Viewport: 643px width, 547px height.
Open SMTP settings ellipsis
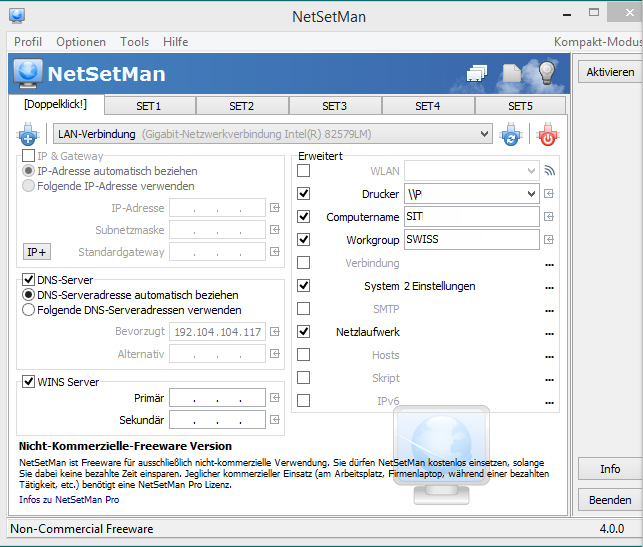[x=550, y=310]
